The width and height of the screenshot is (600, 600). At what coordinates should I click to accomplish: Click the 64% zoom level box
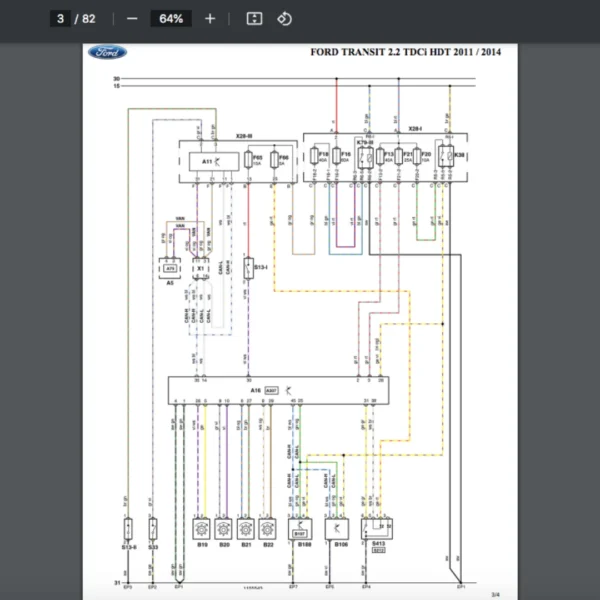169,18
